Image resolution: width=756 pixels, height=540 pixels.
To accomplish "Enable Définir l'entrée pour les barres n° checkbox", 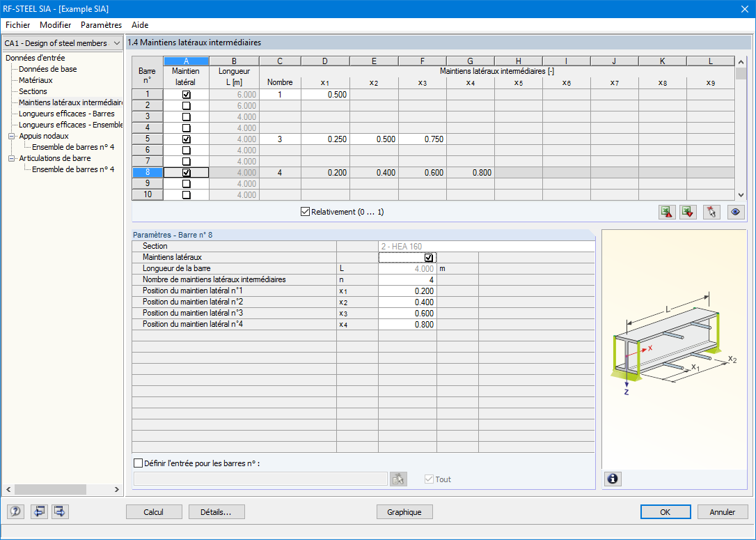I will click(138, 463).
